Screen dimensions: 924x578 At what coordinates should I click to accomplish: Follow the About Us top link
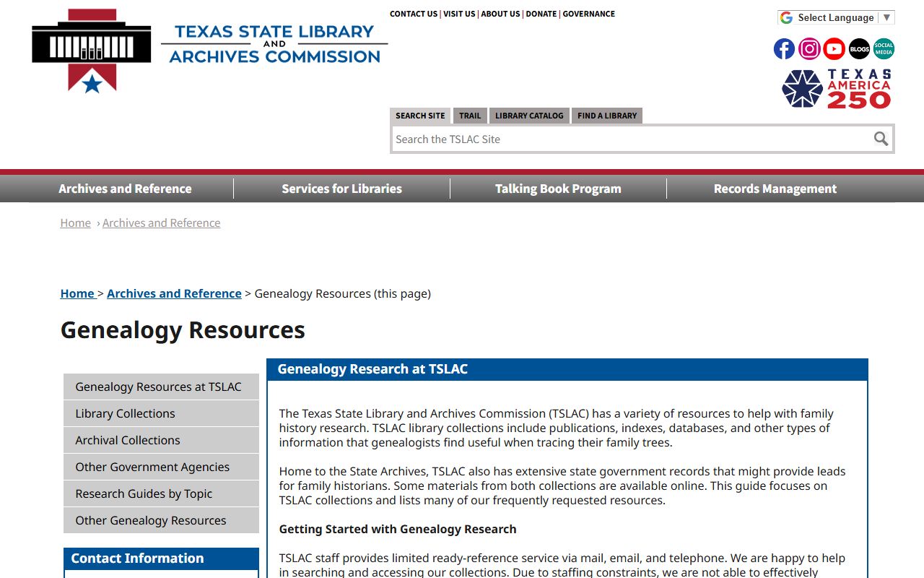click(x=500, y=14)
